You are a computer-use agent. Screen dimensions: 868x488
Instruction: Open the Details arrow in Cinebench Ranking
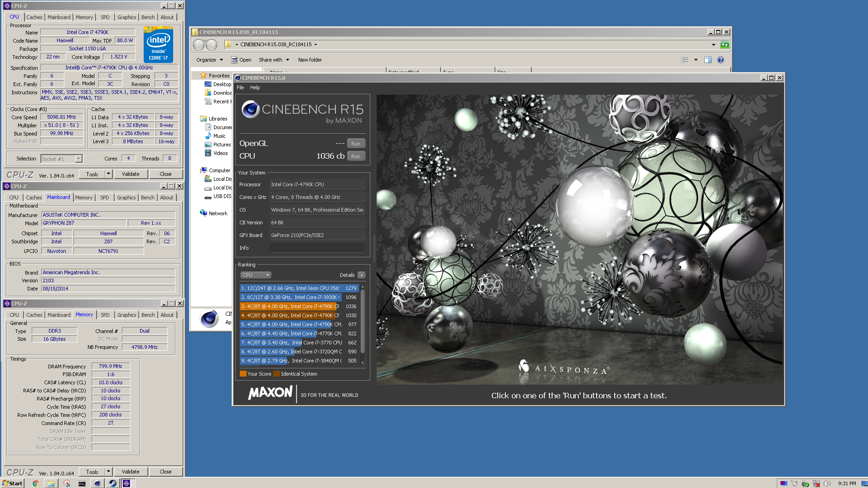point(362,275)
